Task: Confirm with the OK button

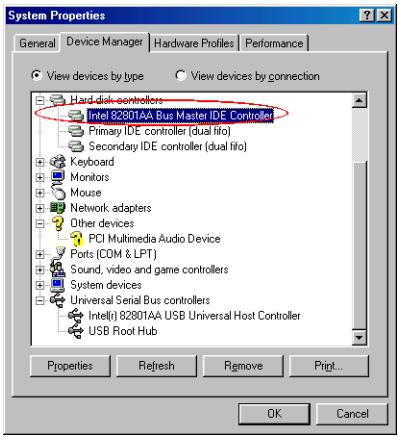Action: 274,414
